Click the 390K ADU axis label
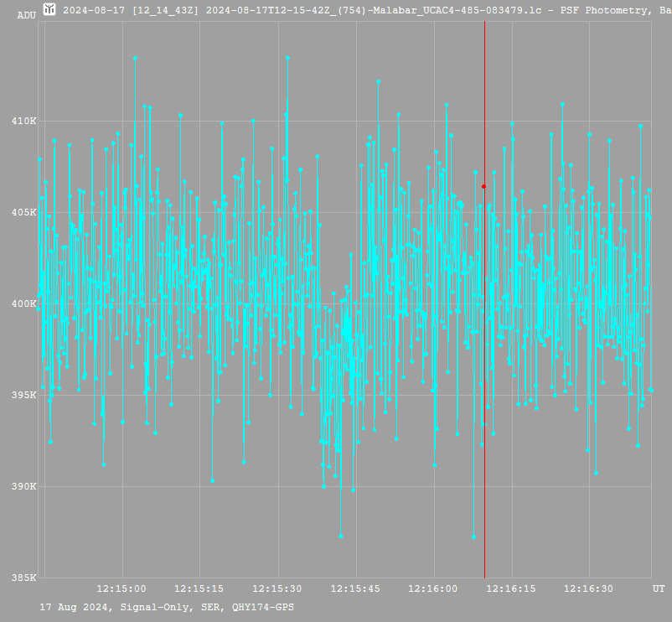Viewport: 672px width, 622px height. coord(24,486)
